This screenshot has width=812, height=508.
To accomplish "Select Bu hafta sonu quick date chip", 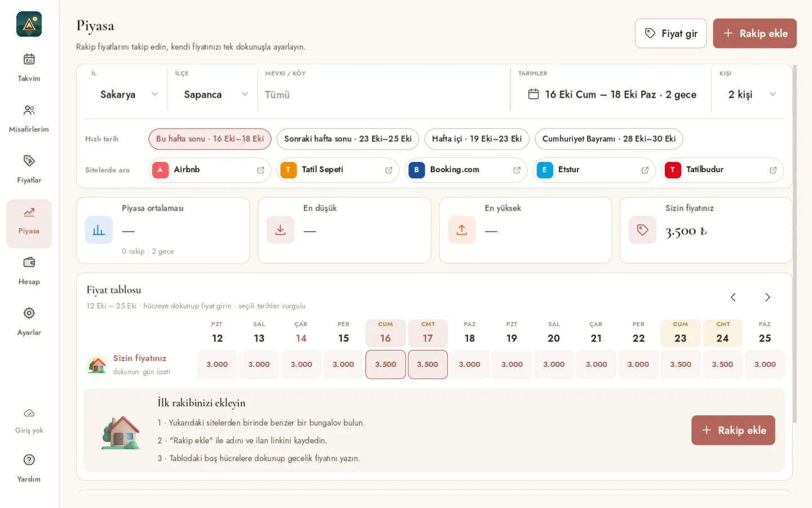I will click(x=210, y=139).
